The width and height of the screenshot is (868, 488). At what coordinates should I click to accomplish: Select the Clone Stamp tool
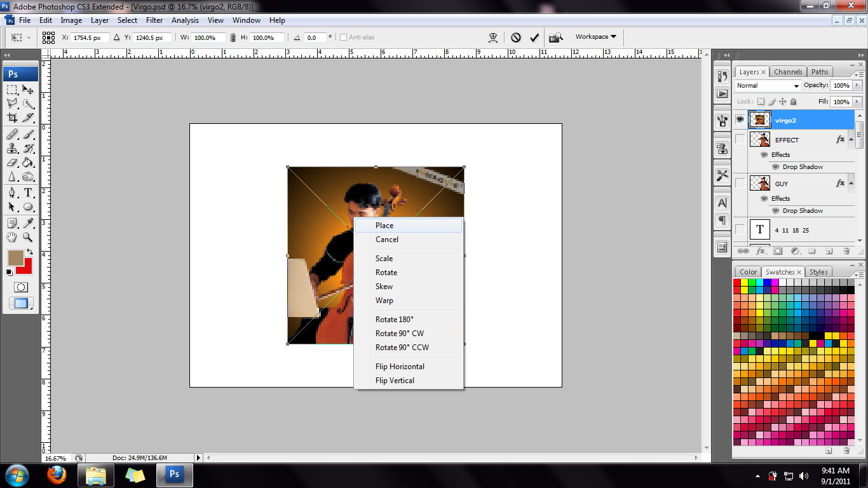point(12,149)
